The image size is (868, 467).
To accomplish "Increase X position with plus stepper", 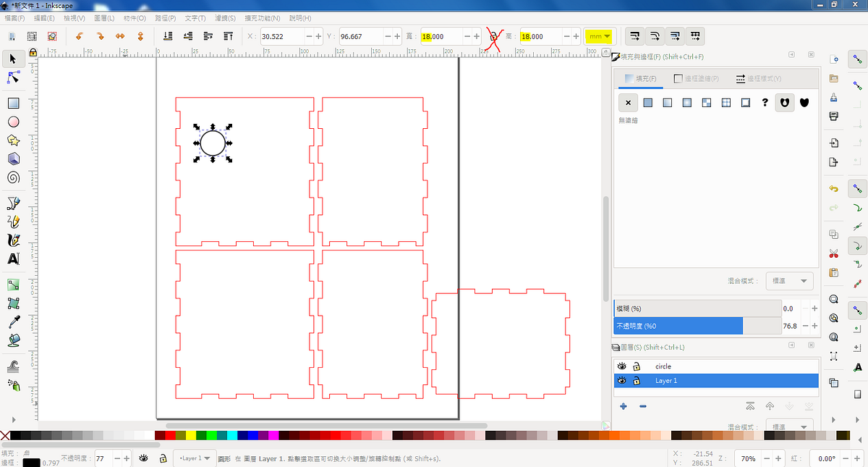I will tap(319, 36).
